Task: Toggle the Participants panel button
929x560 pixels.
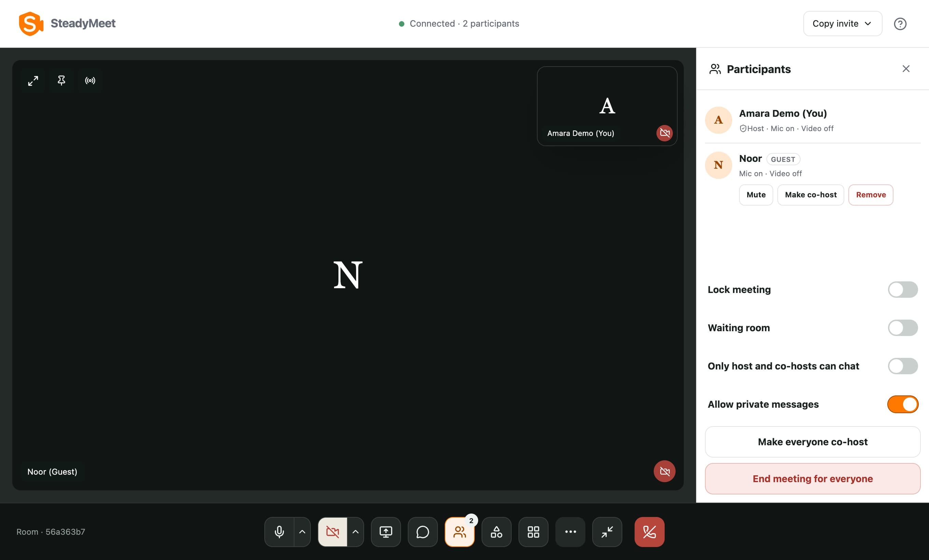Action: [460, 532]
